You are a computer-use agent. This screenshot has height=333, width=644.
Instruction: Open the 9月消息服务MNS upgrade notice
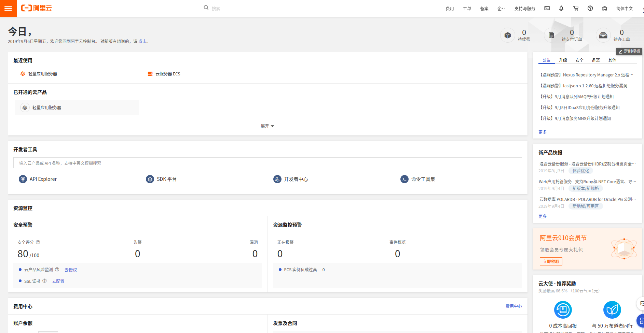pos(575,118)
